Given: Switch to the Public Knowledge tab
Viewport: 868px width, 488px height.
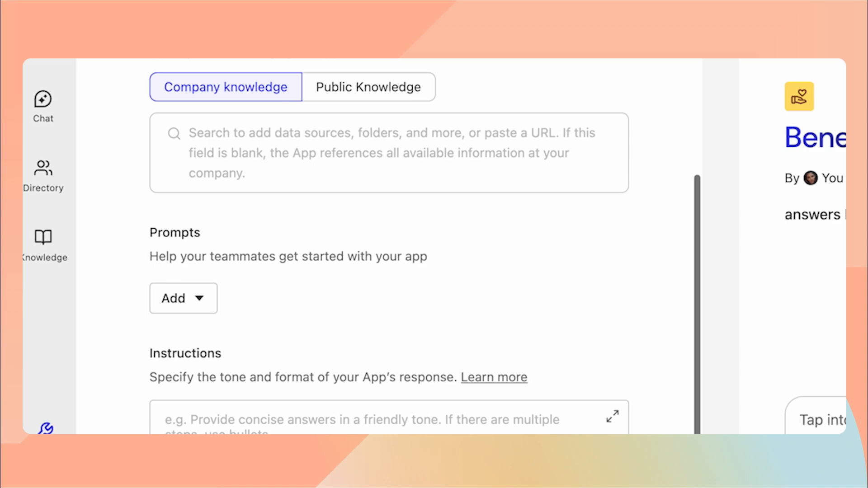Looking at the screenshot, I should [368, 87].
